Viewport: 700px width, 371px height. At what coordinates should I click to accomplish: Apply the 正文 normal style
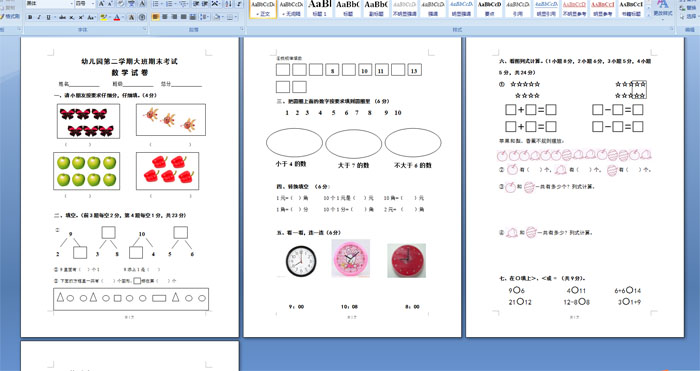coord(262,8)
